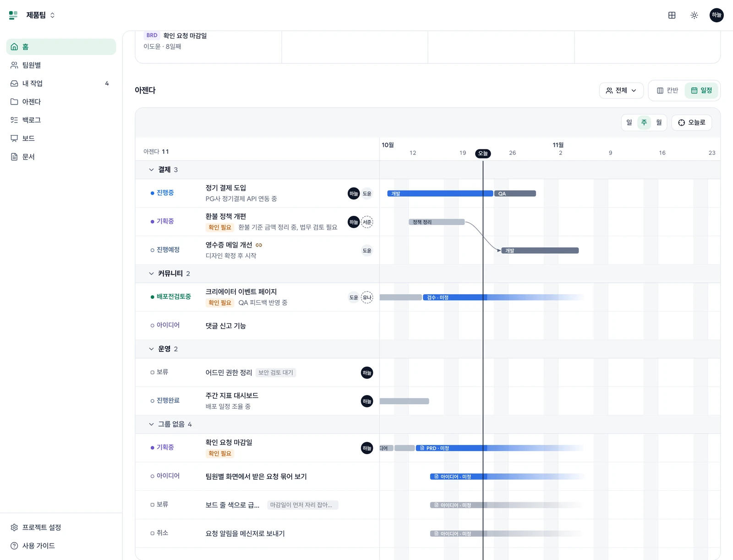Collapse the 결제 group
733x560 pixels.
(x=152, y=170)
